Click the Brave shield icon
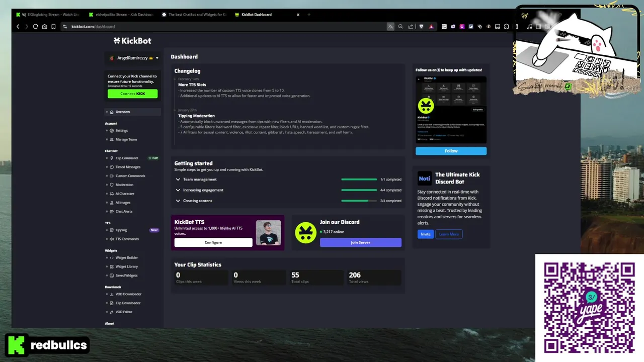This screenshot has width=644, height=362. coord(421,27)
